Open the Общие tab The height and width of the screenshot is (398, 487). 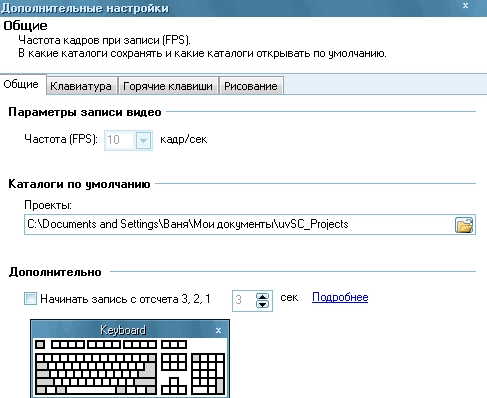(x=23, y=85)
